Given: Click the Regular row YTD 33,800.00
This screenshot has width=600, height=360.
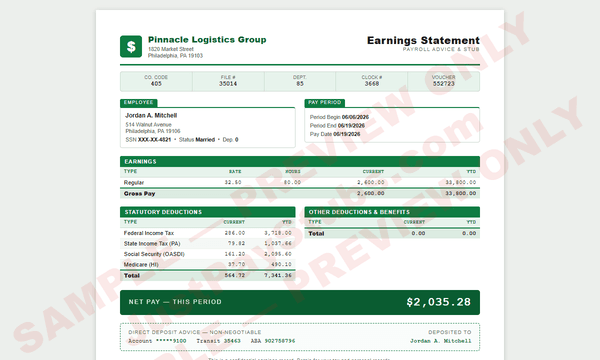Looking at the screenshot, I should pyautogui.click(x=461, y=182).
